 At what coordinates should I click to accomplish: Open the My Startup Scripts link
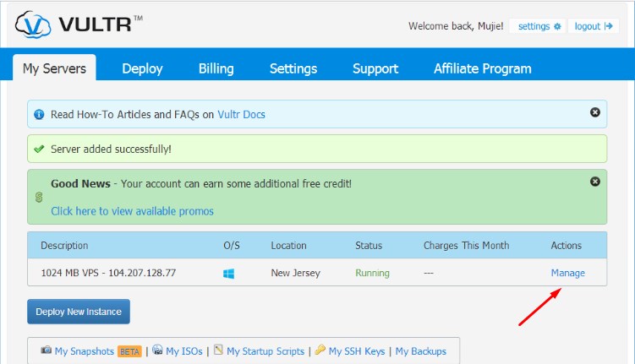click(x=265, y=351)
